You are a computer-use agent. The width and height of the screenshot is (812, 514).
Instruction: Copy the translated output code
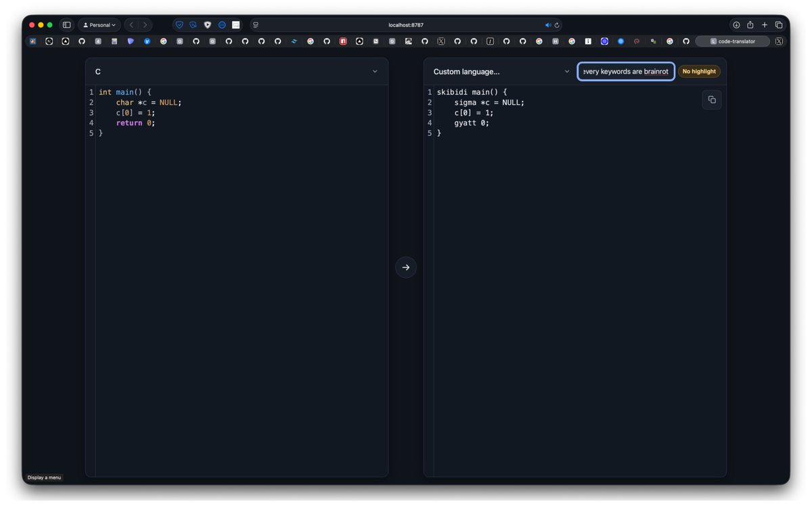[712, 100]
